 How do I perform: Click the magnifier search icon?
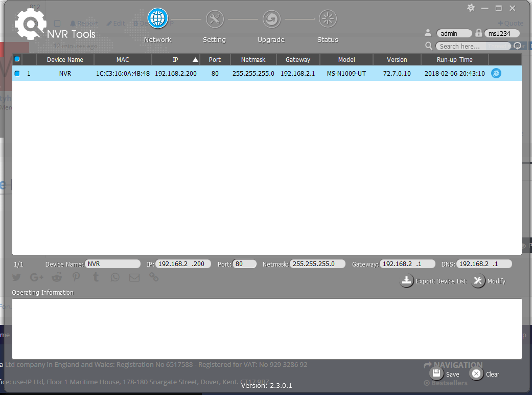(x=428, y=46)
